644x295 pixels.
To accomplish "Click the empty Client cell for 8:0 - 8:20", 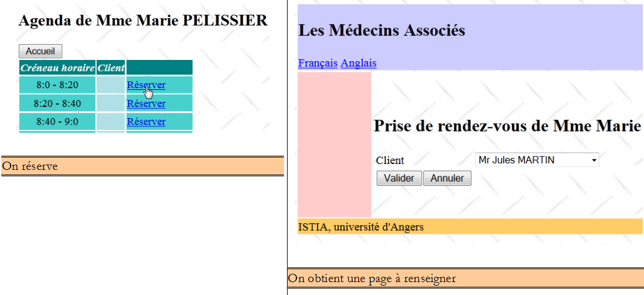I will [x=111, y=85].
